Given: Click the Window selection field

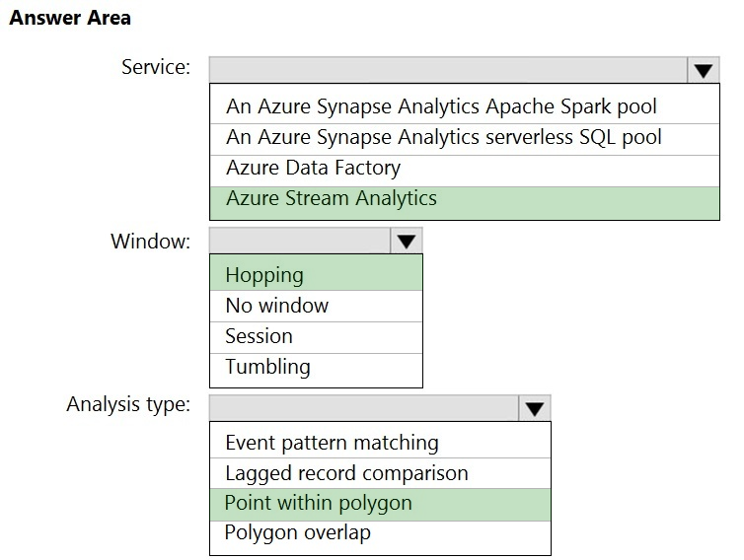Looking at the screenshot, I should point(299,242).
